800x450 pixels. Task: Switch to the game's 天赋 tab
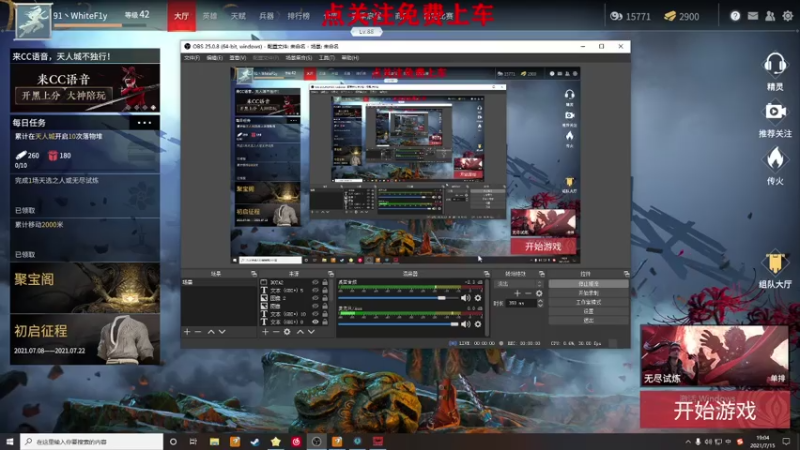[x=238, y=16]
